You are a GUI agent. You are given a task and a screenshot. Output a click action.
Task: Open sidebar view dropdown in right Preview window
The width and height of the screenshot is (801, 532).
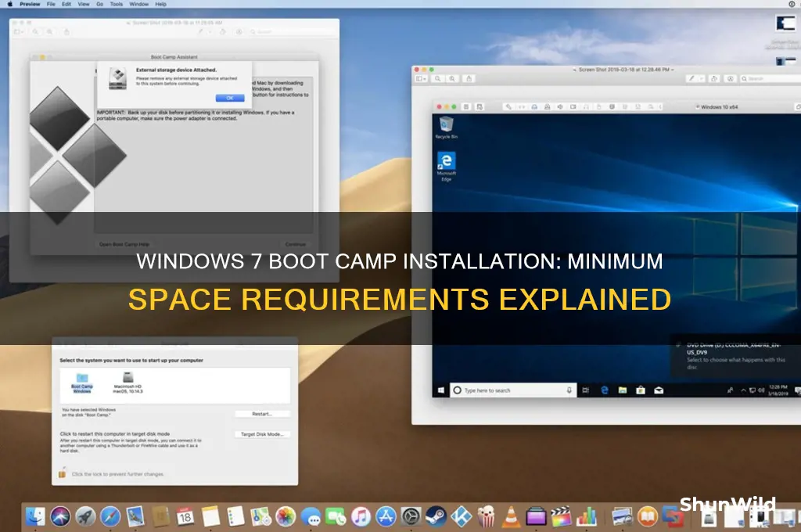click(422, 79)
